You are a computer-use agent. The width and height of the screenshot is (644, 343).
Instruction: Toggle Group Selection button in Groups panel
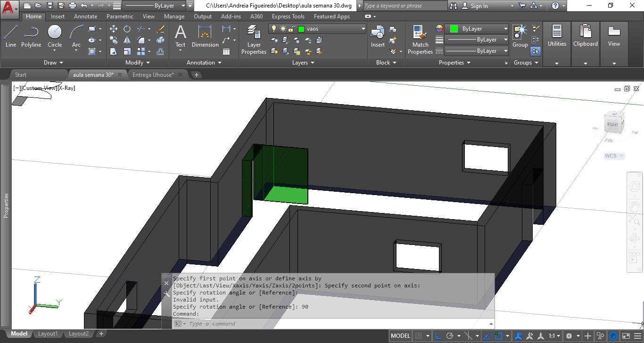coord(536,51)
